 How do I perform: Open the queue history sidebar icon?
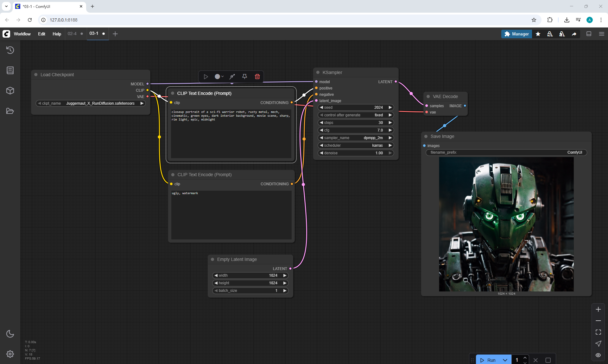tap(10, 50)
